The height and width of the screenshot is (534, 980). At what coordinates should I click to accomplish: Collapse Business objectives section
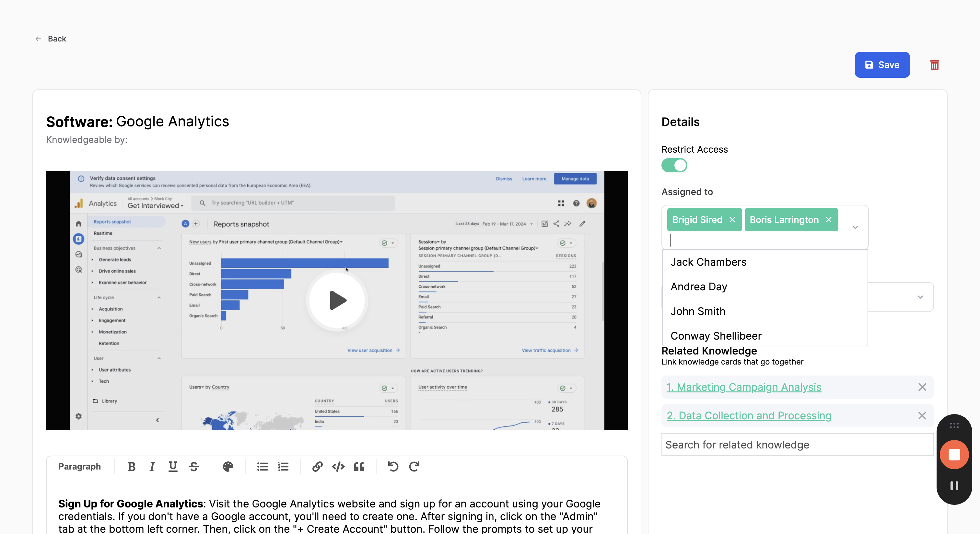click(159, 248)
